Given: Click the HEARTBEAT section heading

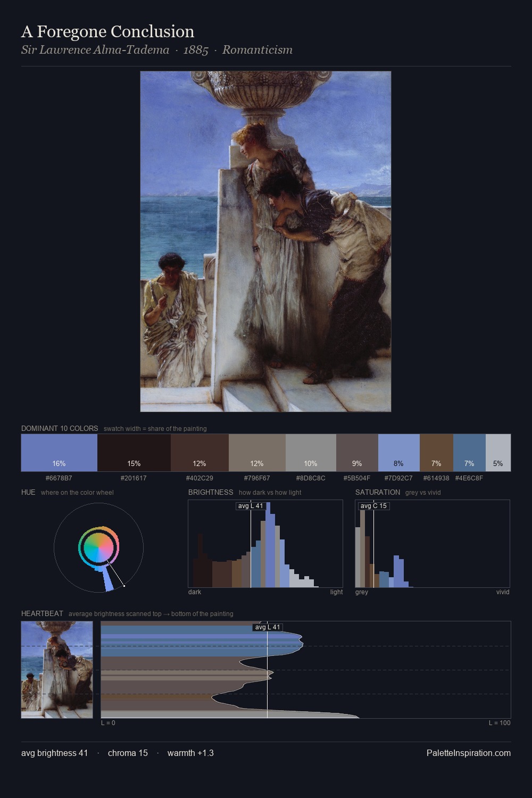Looking at the screenshot, I should point(42,613).
